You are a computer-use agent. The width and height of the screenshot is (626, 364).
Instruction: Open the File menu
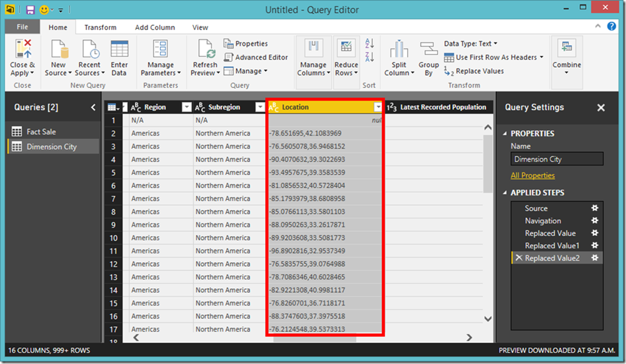point(22,27)
